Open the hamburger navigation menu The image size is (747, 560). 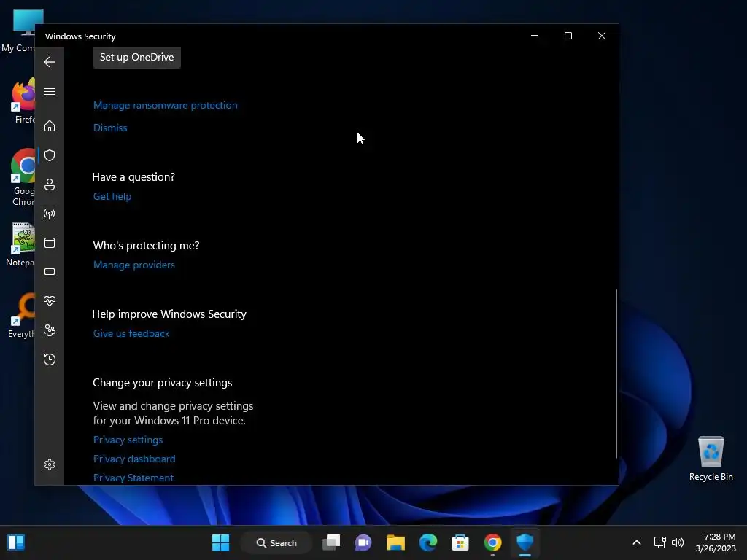click(x=50, y=91)
